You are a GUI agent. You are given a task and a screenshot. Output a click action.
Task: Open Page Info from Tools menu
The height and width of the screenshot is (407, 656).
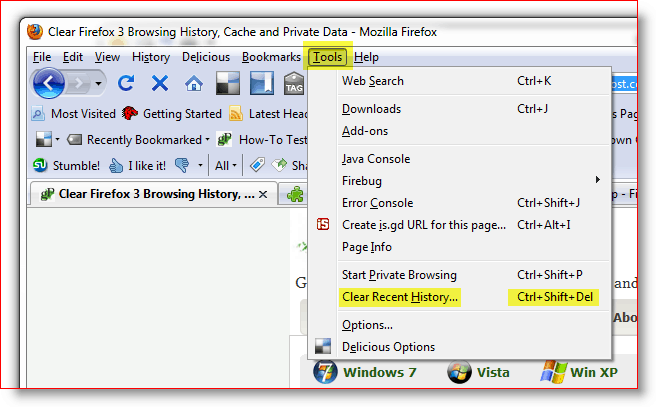point(459,247)
